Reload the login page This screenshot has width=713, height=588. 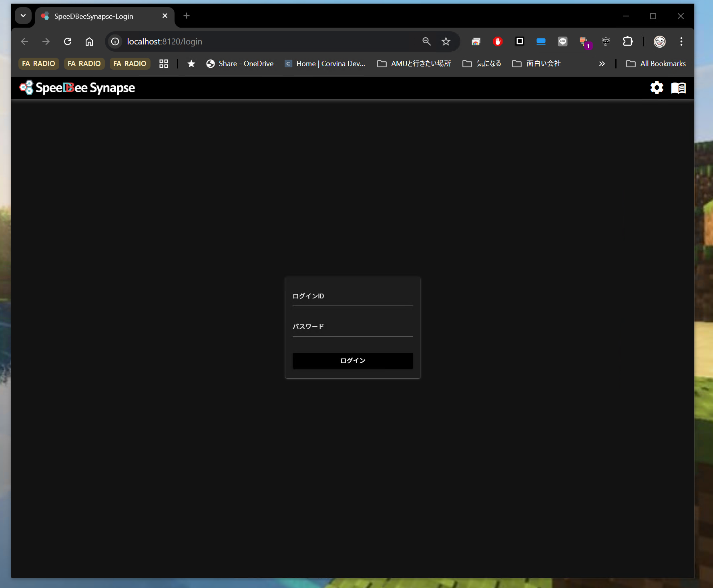pyautogui.click(x=68, y=42)
